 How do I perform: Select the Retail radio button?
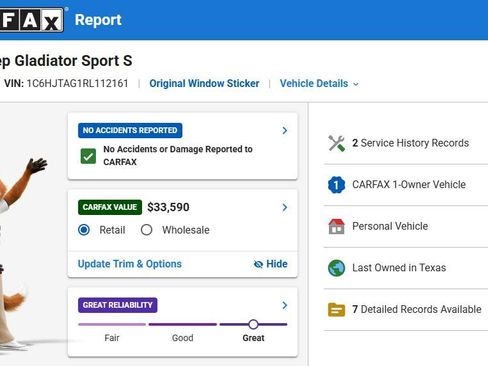pos(84,230)
